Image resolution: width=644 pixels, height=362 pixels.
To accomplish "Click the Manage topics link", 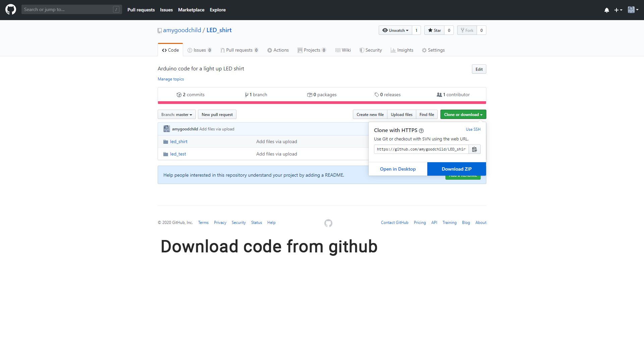I will coord(171,79).
